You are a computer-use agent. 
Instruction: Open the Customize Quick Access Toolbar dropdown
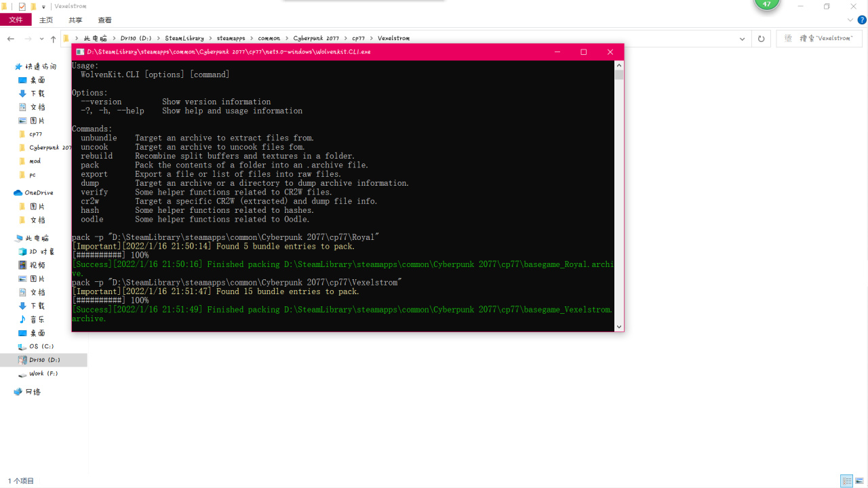pyautogui.click(x=43, y=6)
